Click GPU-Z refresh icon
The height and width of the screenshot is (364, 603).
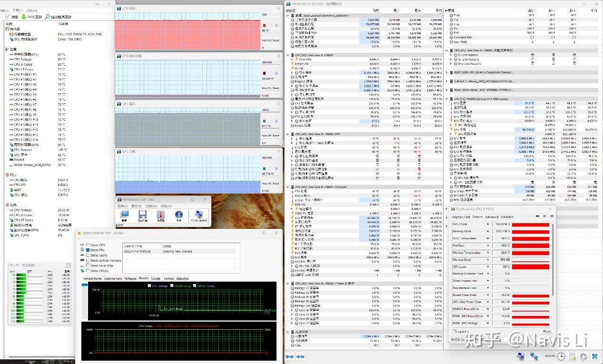(x=544, y=216)
